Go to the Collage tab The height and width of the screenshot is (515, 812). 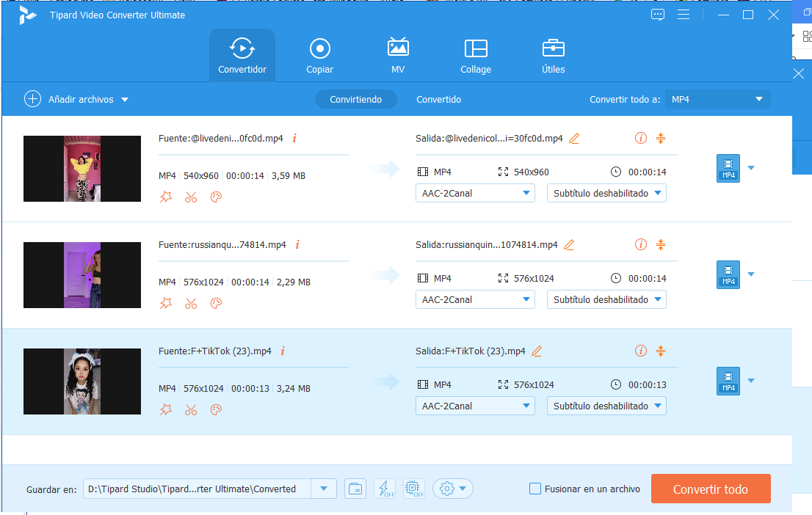click(476, 55)
